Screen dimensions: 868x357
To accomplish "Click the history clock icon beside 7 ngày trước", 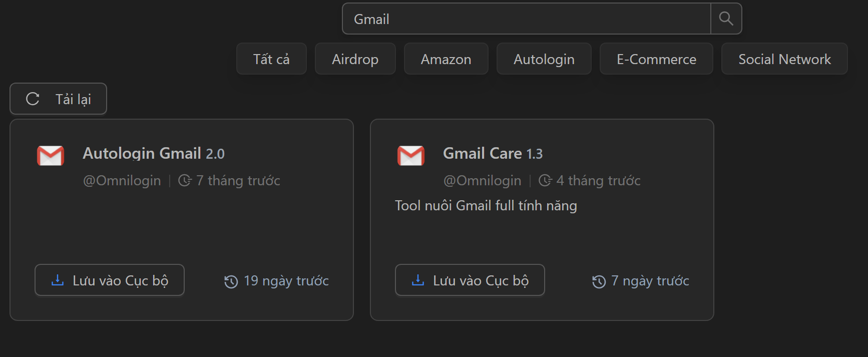I will pyautogui.click(x=599, y=282).
